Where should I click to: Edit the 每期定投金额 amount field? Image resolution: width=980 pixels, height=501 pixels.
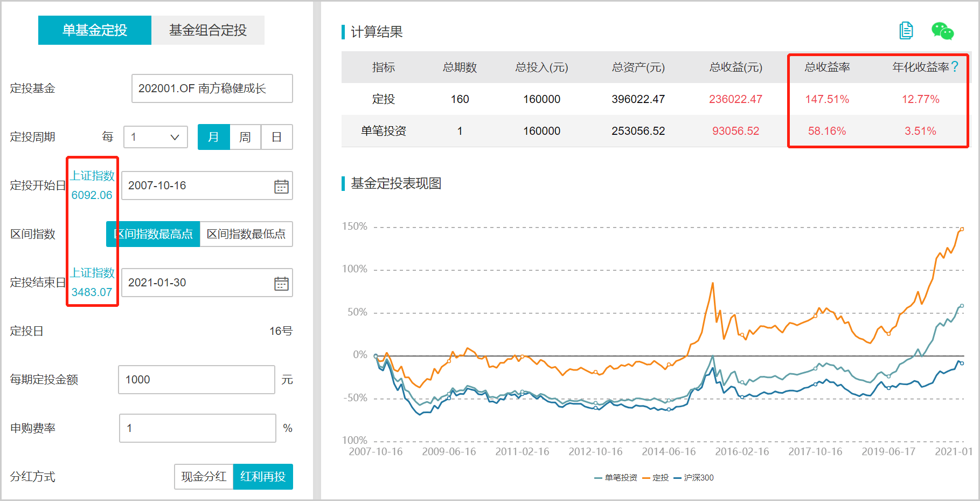[197, 380]
